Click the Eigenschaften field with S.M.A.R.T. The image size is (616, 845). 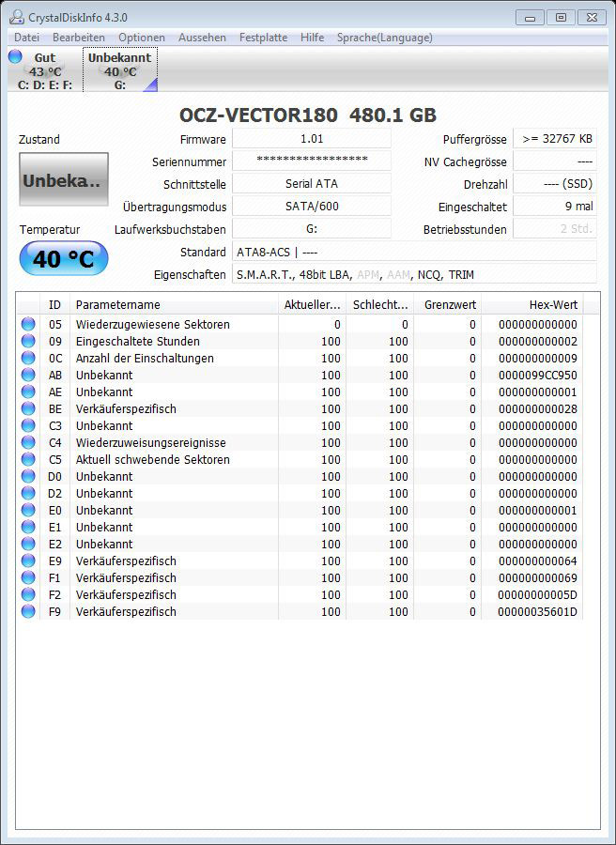414,274
